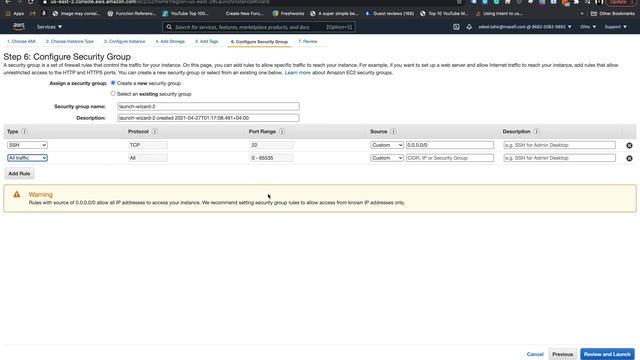The height and width of the screenshot is (360, 640).
Task: Expand the Support menu
Action: [x=616, y=27]
